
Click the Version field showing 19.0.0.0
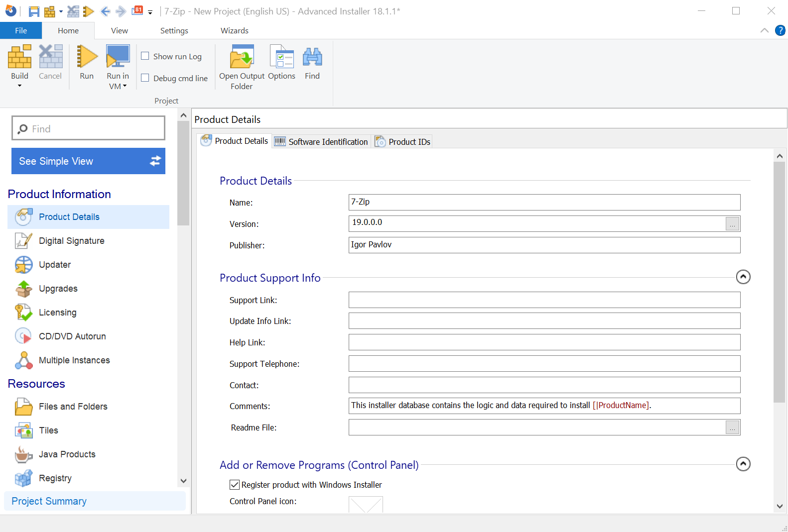pyautogui.click(x=537, y=223)
